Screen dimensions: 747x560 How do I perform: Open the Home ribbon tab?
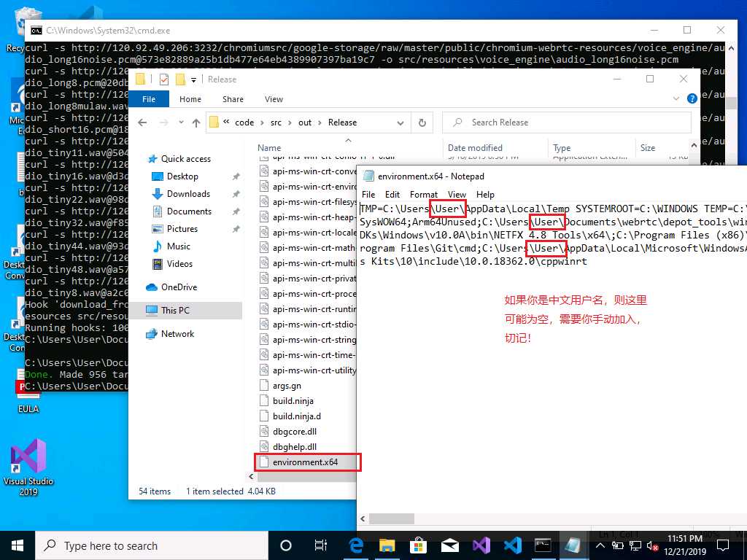coord(190,99)
